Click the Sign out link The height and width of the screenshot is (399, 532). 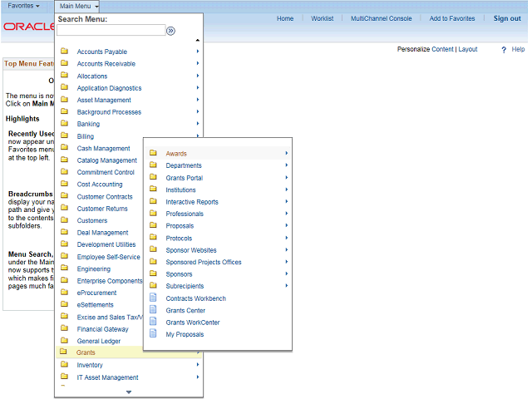click(x=506, y=18)
